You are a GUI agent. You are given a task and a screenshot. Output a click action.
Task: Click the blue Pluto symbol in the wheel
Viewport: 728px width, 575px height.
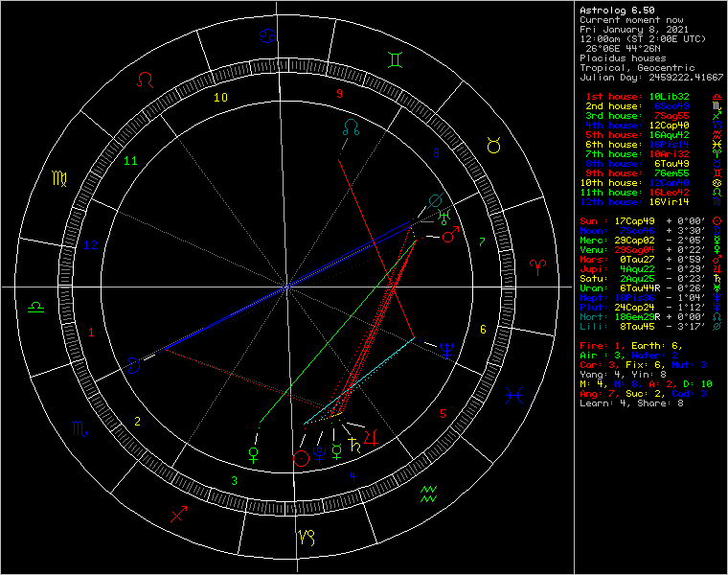(x=319, y=454)
